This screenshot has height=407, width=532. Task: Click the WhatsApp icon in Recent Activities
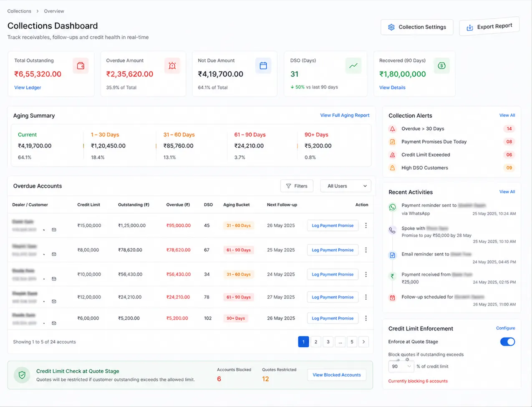[392, 207]
